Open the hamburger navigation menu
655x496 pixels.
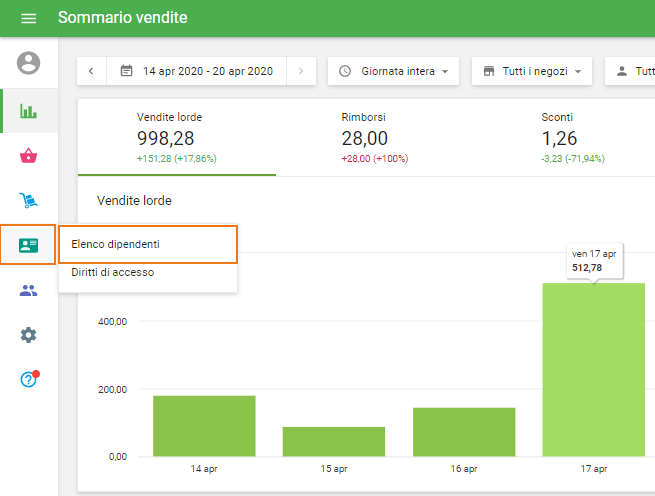[x=28, y=18]
